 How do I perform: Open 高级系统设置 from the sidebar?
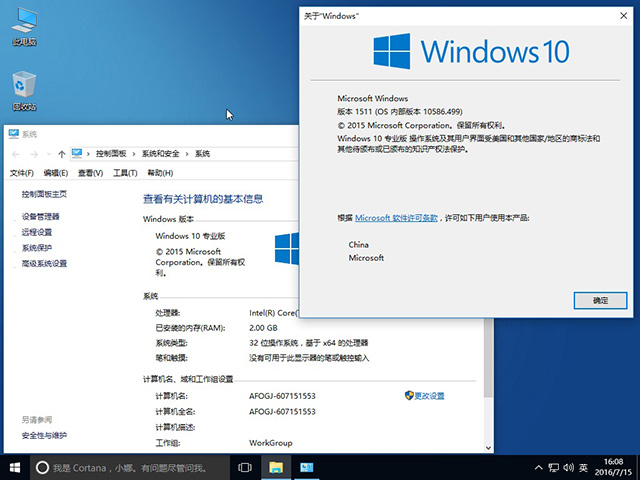tap(44, 264)
